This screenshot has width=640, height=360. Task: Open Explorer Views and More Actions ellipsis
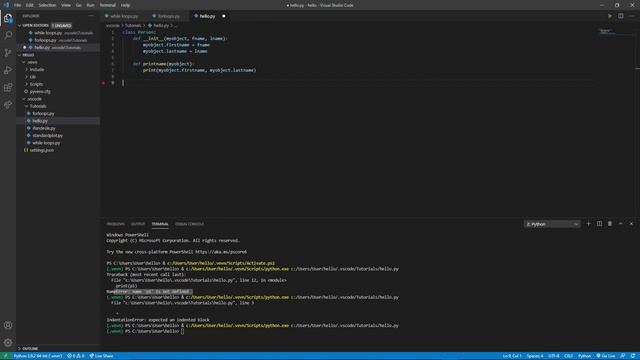[x=91, y=16]
